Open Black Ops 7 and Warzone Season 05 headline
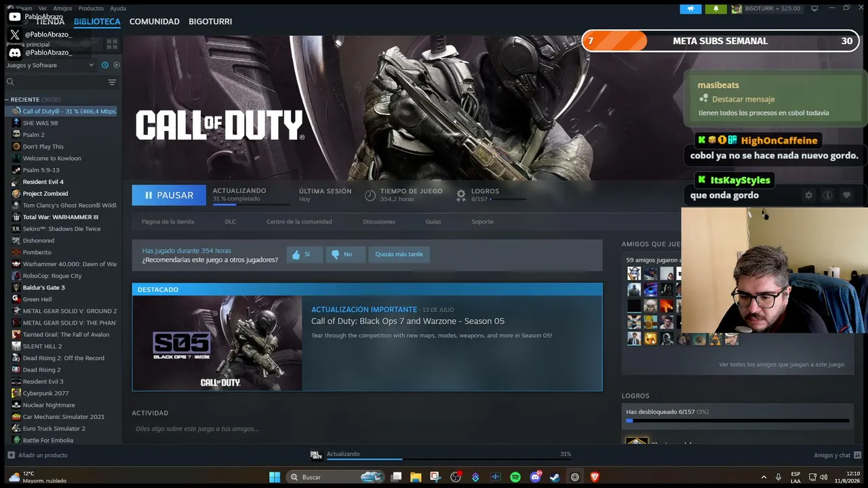 (x=408, y=321)
